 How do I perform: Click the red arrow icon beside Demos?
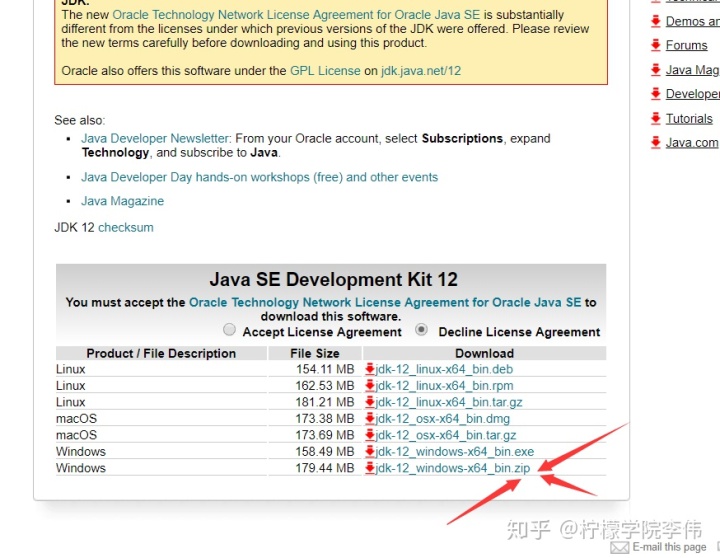pyautogui.click(x=656, y=21)
